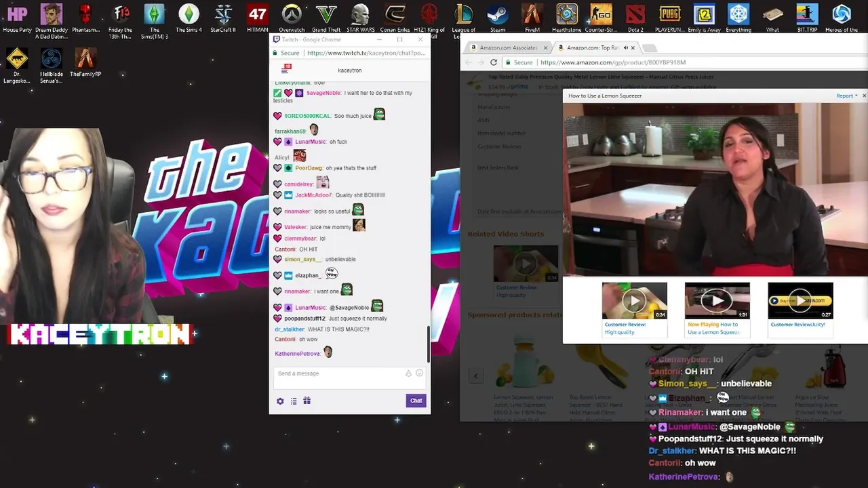Play the Juicy! customer review video

[x=800, y=300]
